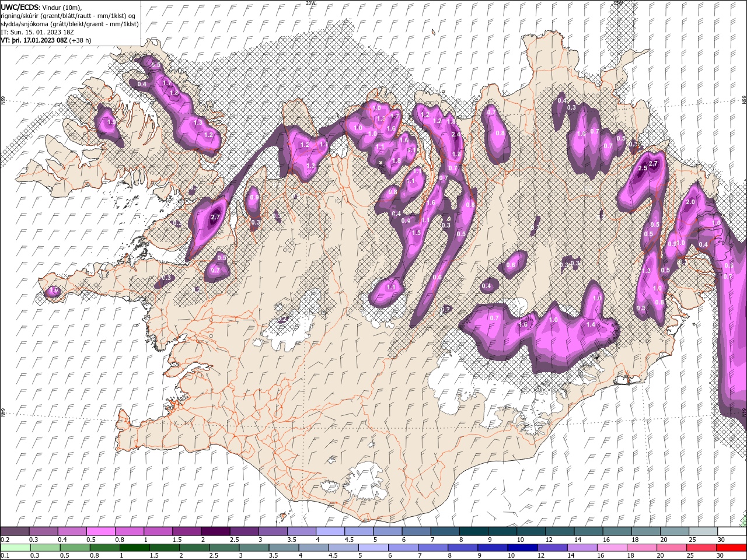Click the 'slydda/snjókoma' legend description line
The width and height of the screenshot is (747, 560).
[69, 24]
